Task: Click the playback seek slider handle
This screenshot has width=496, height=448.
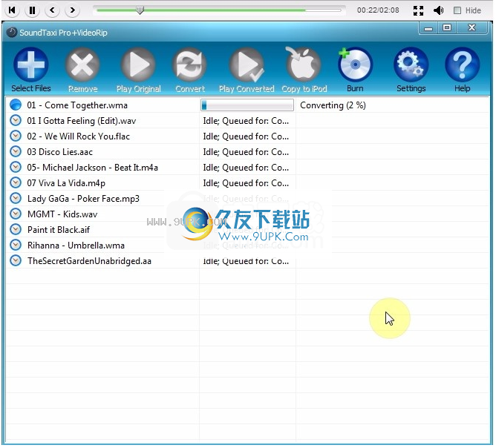Action: click(x=140, y=10)
